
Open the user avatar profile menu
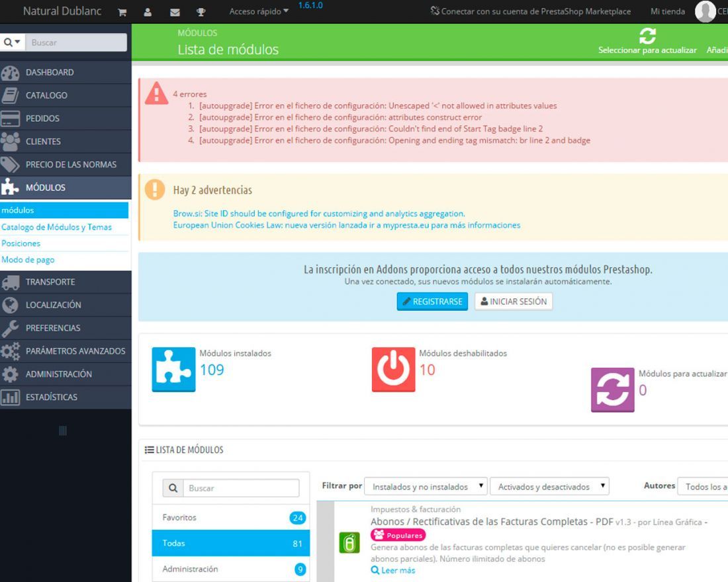point(705,12)
